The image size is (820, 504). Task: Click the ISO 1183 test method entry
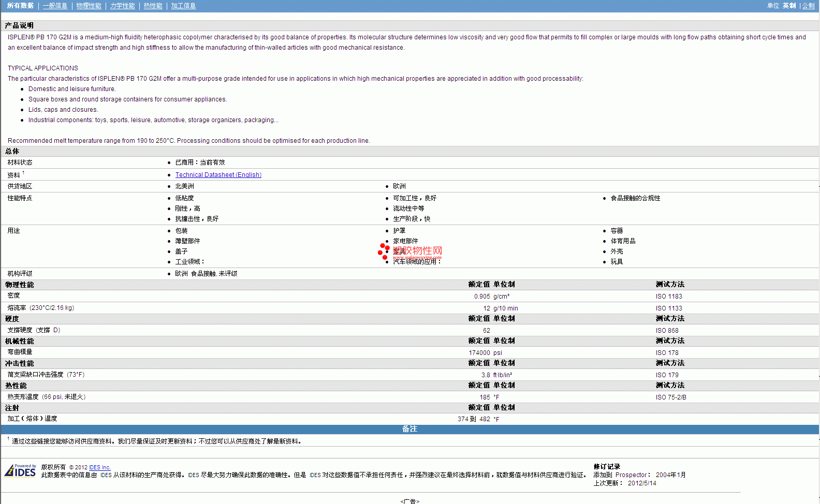[668, 297]
